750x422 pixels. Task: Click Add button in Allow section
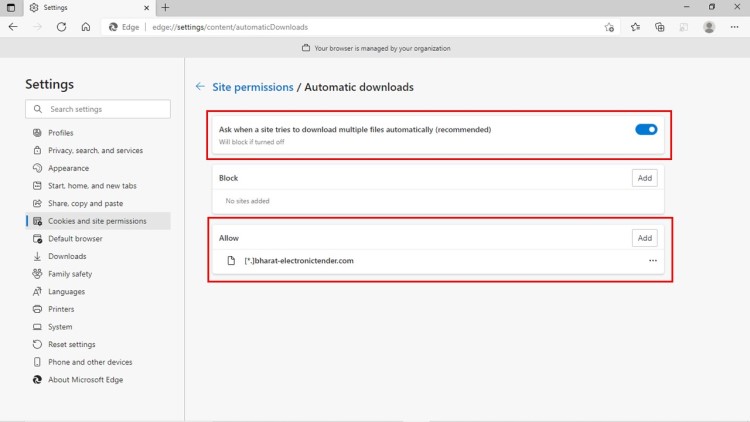coord(645,238)
